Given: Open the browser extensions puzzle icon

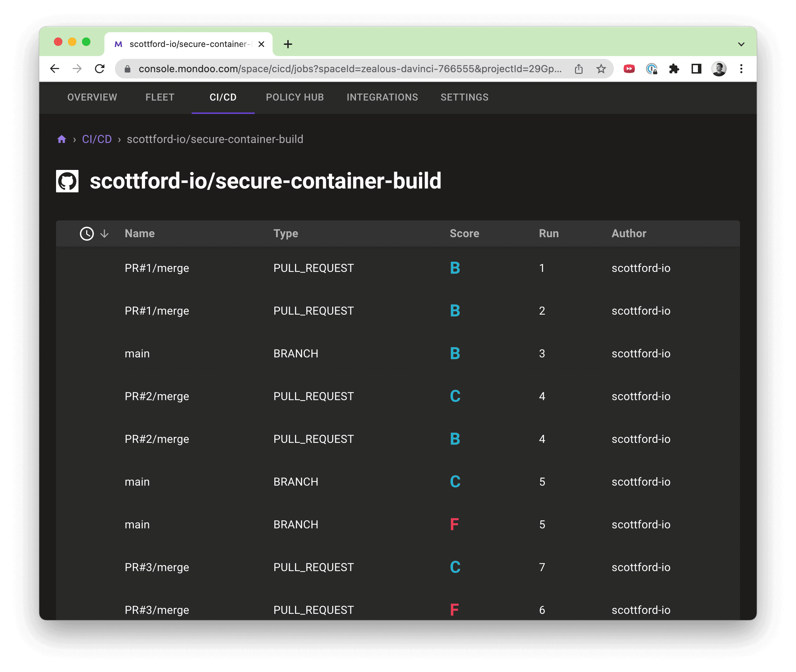Looking at the screenshot, I should (674, 69).
